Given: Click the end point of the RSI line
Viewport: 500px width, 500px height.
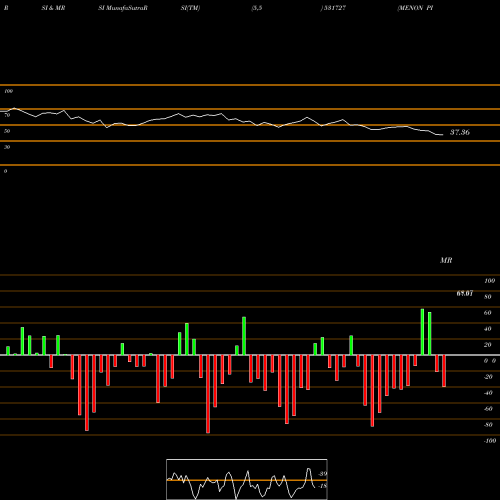Looking at the screenshot, I should [443, 135].
